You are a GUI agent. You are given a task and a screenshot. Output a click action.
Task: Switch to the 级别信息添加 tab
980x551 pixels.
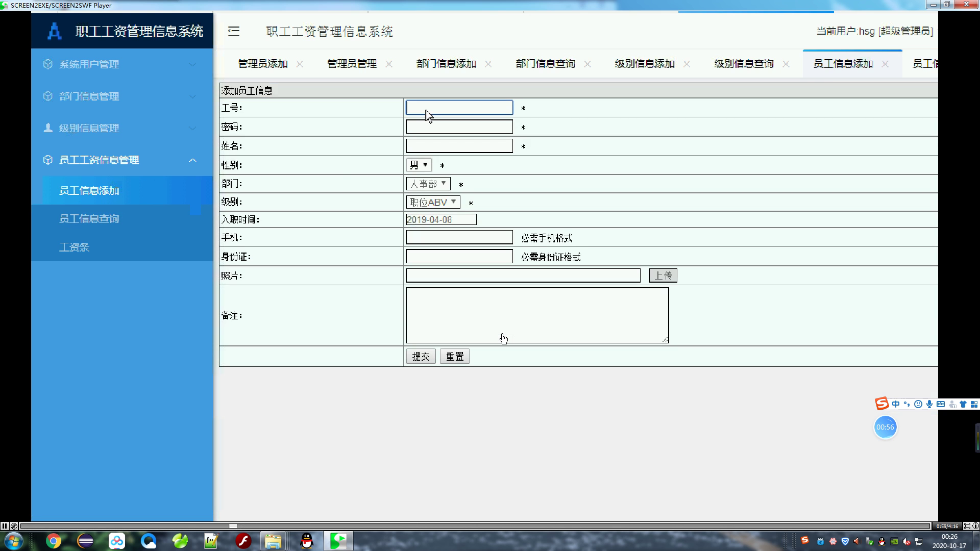[x=645, y=64]
